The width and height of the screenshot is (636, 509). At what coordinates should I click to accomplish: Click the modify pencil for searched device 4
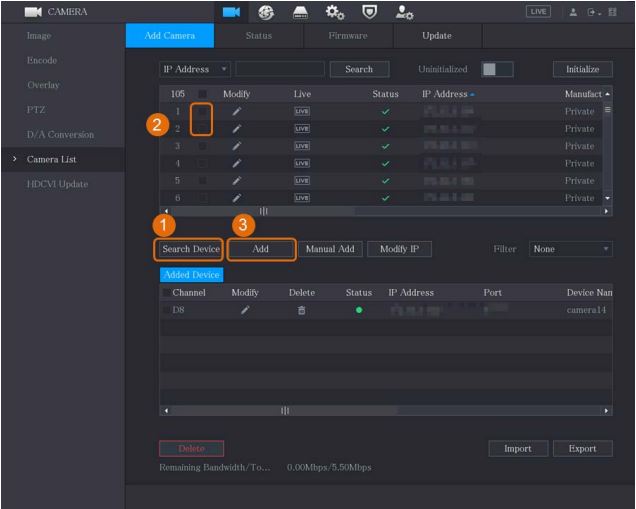[237, 163]
